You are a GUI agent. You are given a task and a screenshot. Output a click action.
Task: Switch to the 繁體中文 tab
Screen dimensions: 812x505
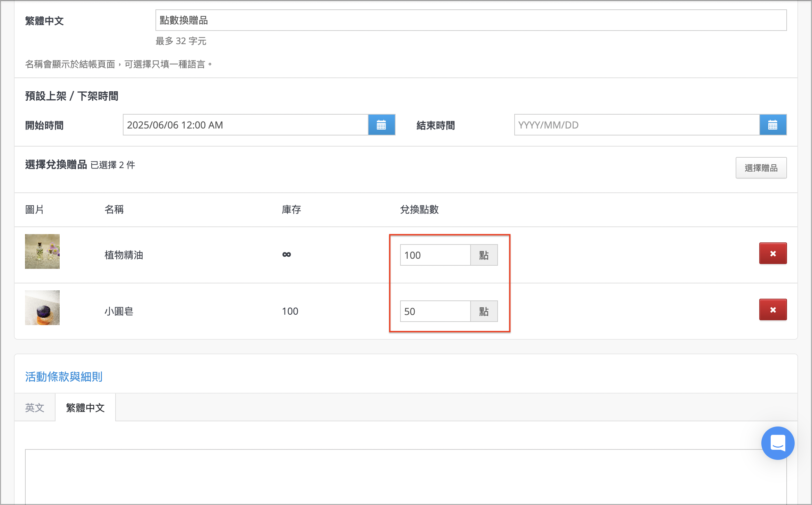(85, 407)
